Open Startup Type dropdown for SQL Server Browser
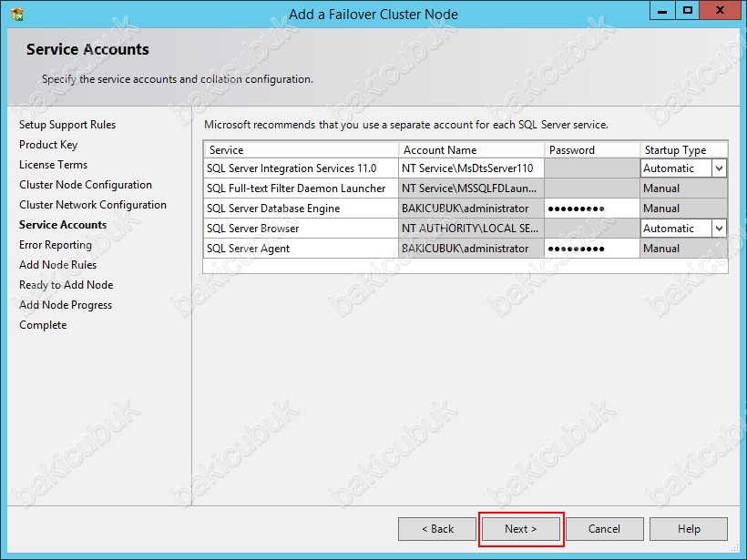The height and width of the screenshot is (560, 747). (719, 228)
